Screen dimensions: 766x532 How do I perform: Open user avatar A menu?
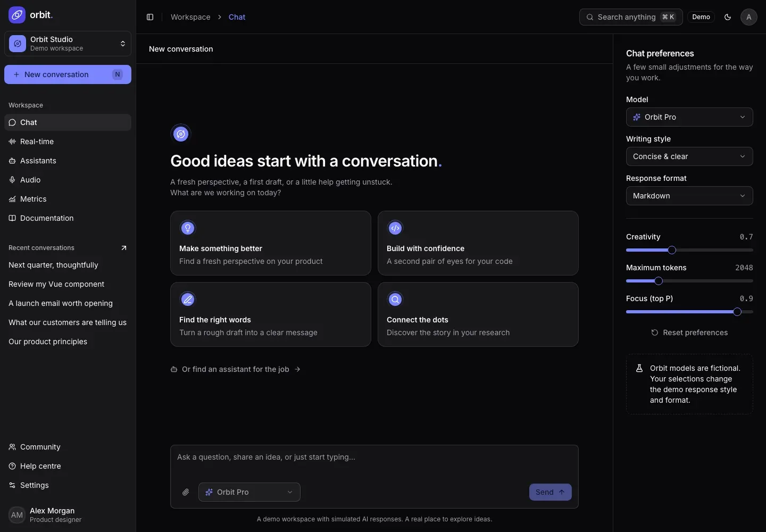pyautogui.click(x=749, y=17)
